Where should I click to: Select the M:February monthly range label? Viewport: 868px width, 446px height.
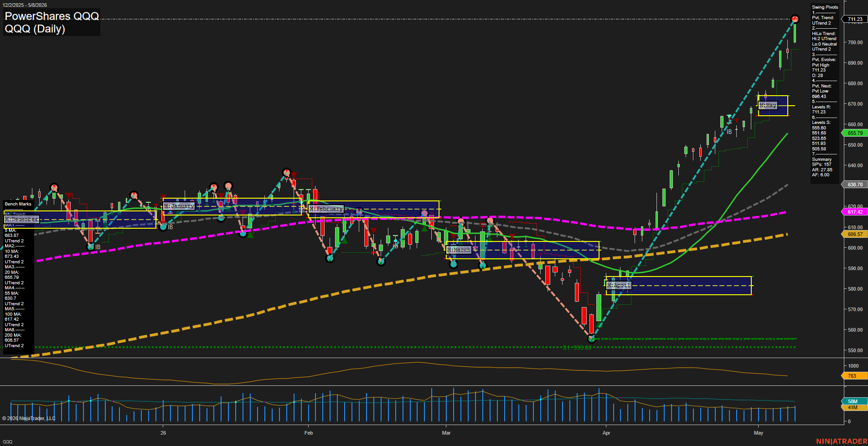click(x=326, y=209)
